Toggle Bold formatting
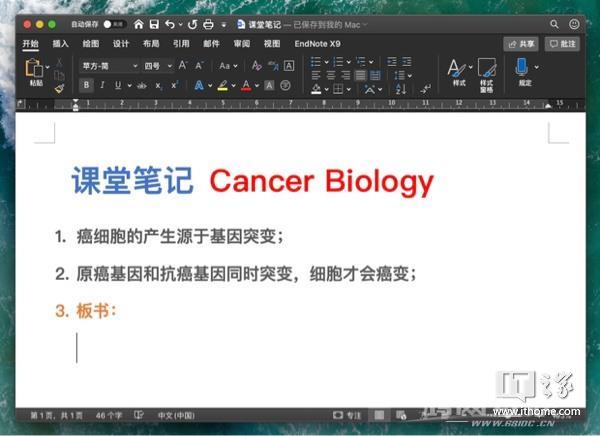 tap(86, 85)
